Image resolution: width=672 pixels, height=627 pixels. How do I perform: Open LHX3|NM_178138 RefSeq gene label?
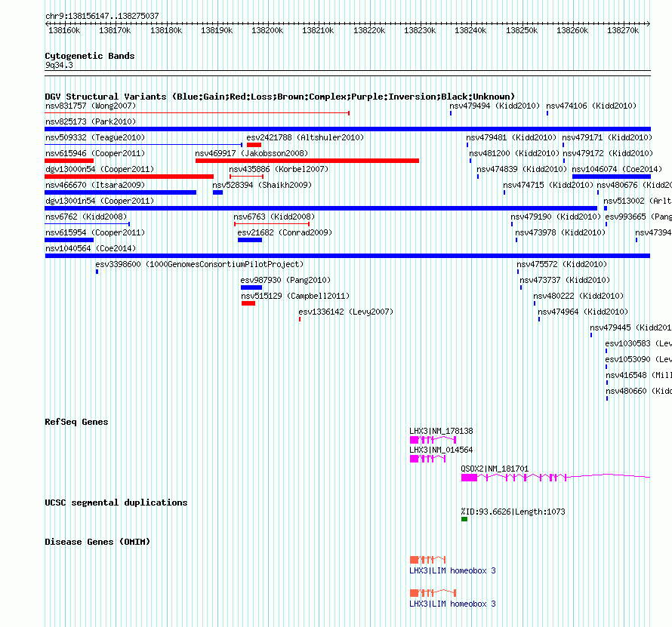pyautogui.click(x=441, y=431)
